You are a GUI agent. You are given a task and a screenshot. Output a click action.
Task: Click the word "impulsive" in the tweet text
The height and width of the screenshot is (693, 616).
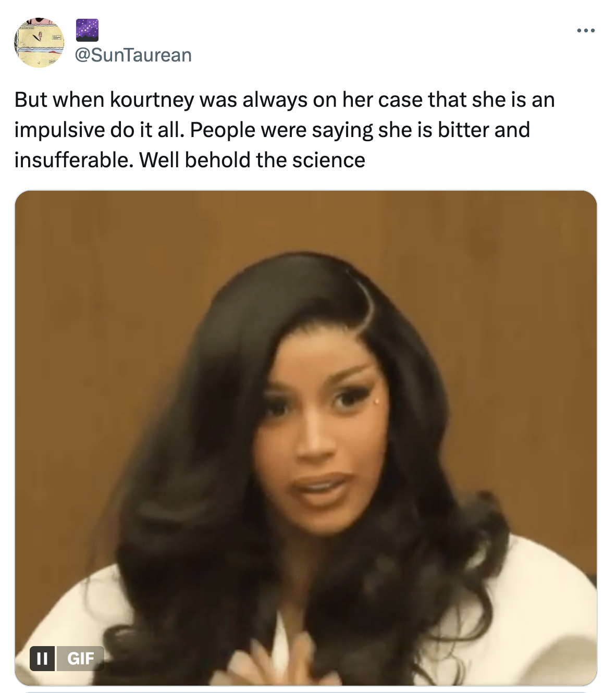(59, 130)
